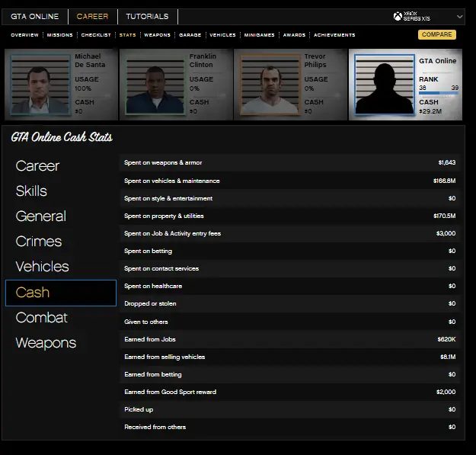This screenshot has width=476, height=455.
Task: Go to the Overview section
Action: coord(24,35)
